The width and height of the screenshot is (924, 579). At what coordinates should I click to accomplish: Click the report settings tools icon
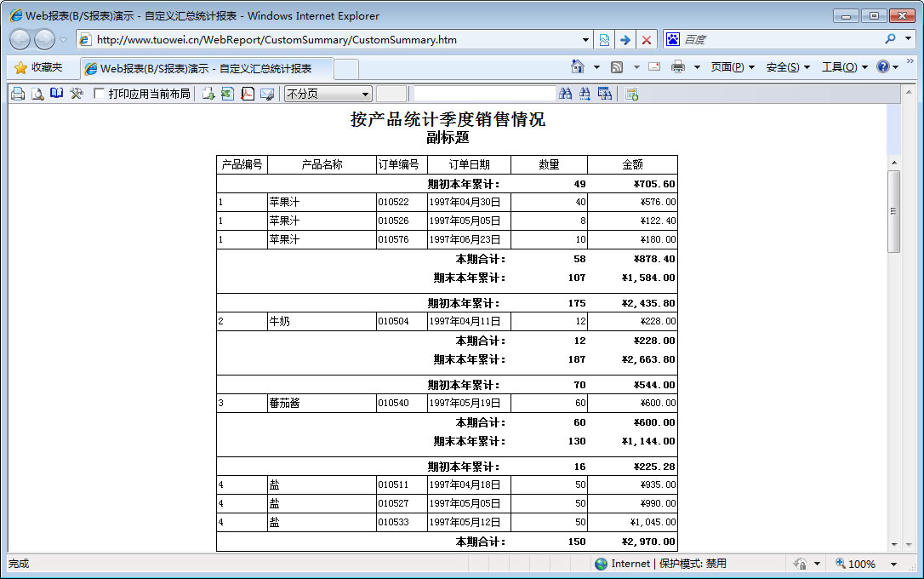tap(77, 94)
